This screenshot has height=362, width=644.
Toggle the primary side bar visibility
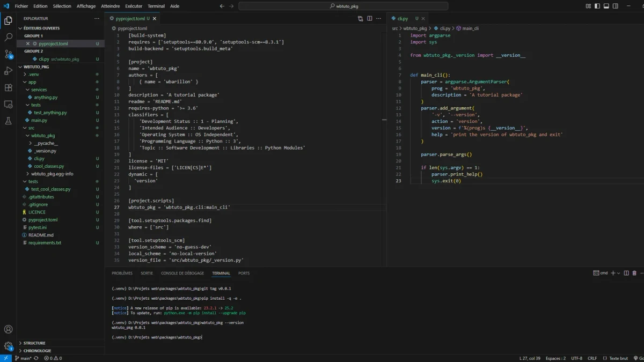point(597,6)
